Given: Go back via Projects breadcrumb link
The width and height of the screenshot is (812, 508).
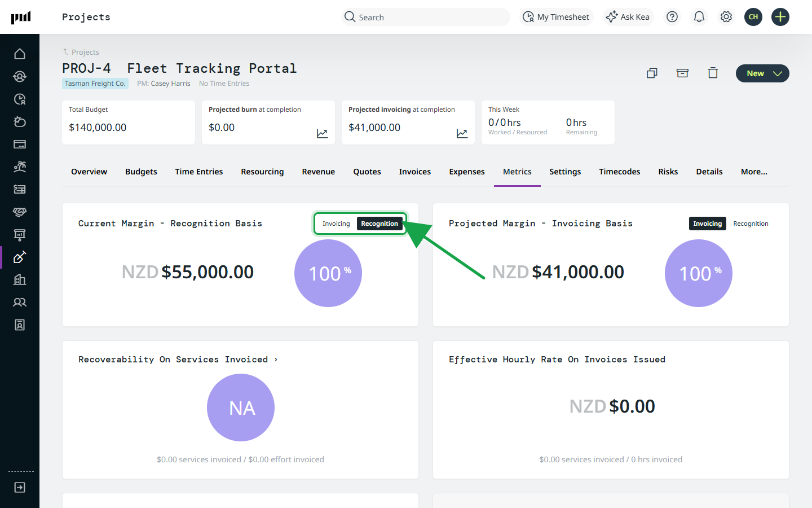Looking at the screenshot, I should pyautogui.click(x=85, y=52).
